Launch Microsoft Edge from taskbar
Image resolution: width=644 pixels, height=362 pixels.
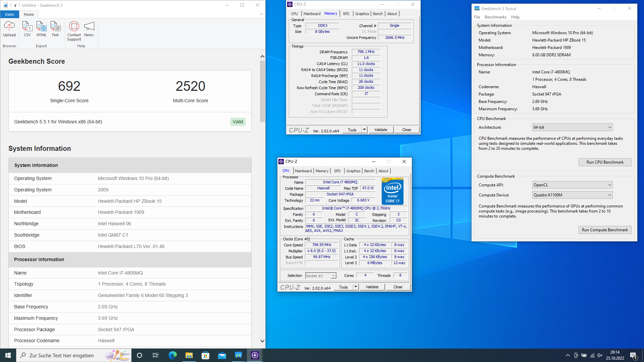click(172, 355)
